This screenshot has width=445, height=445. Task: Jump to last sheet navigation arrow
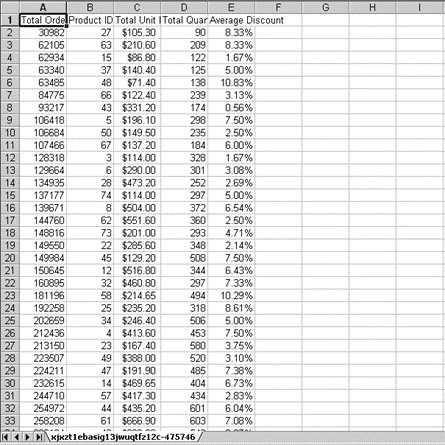coord(39,437)
